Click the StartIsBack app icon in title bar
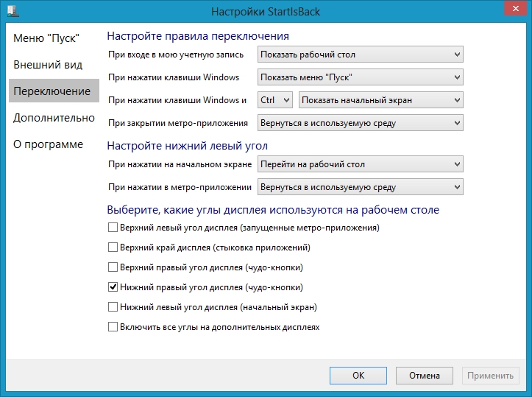The image size is (532, 397). click(13, 10)
